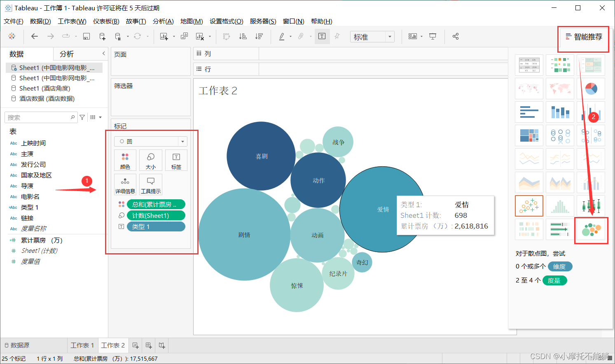The height and width of the screenshot is (364, 615).
Task: Pause automatic data updates from toolbar
Action: point(118,36)
